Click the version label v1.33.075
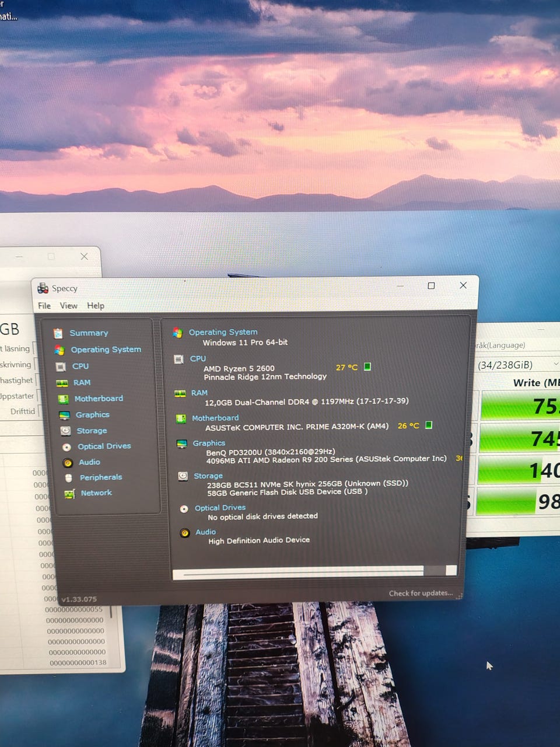The image size is (560, 747). pos(79,599)
